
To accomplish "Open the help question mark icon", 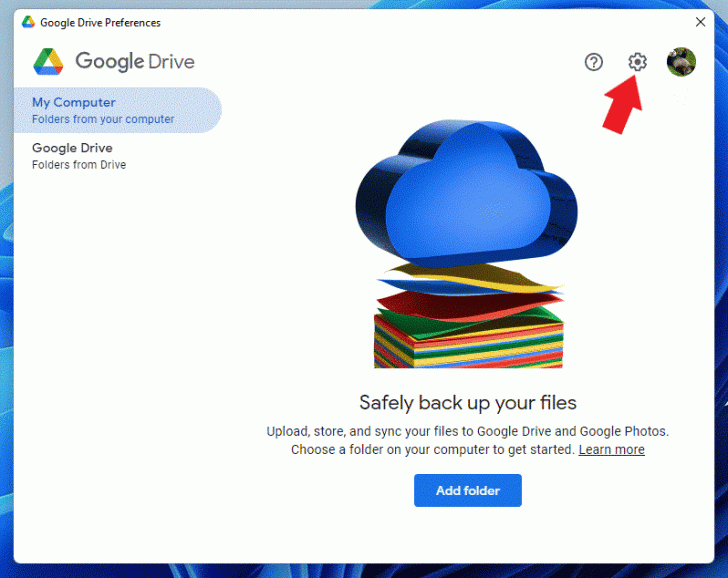I will pyautogui.click(x=593, y=62).
